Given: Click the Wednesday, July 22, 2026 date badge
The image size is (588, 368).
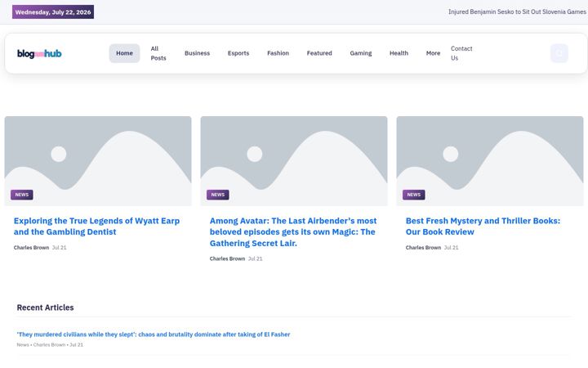Looking at the screenshot, I should coord(53,12).
